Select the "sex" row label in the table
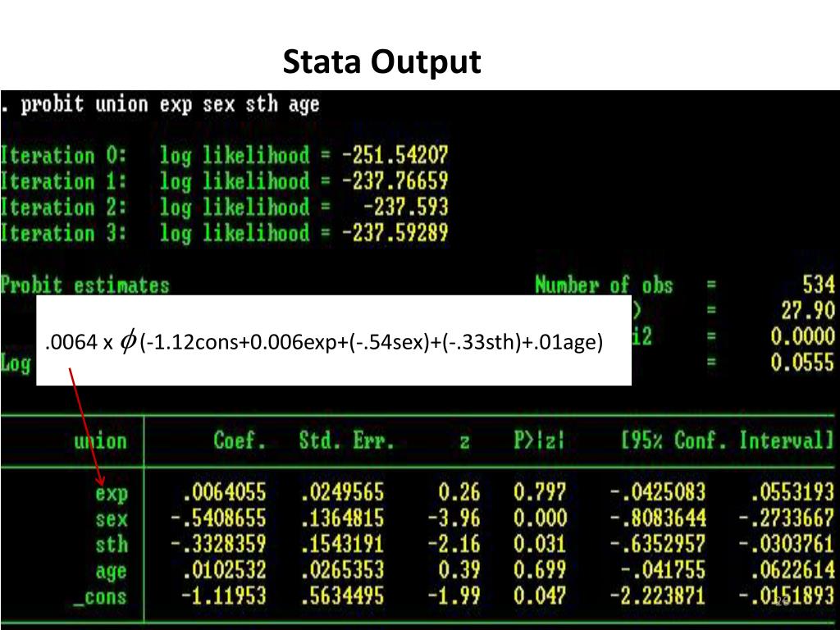This screenshot has width=840, height=630. [112, 518]
